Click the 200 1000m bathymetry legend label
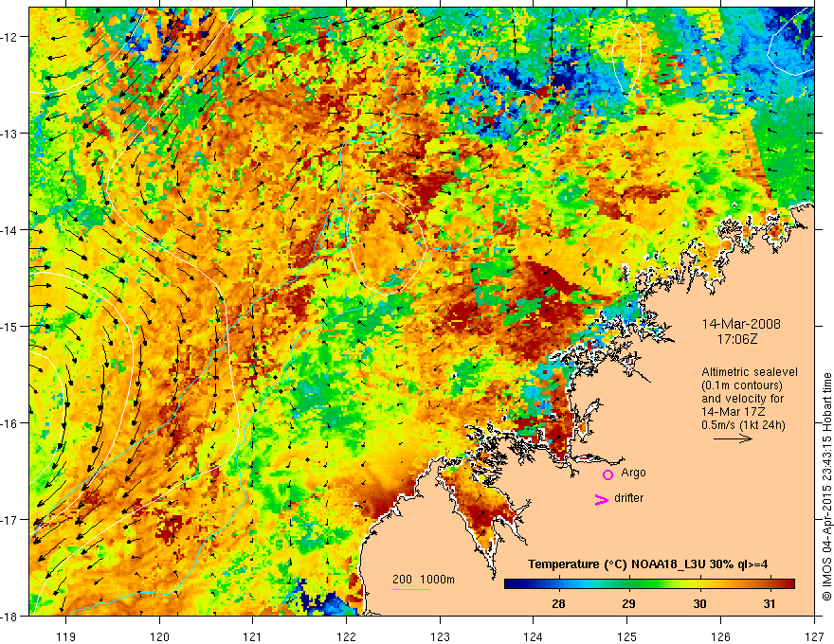The image size is (834, 644). (x=424, y=580)
